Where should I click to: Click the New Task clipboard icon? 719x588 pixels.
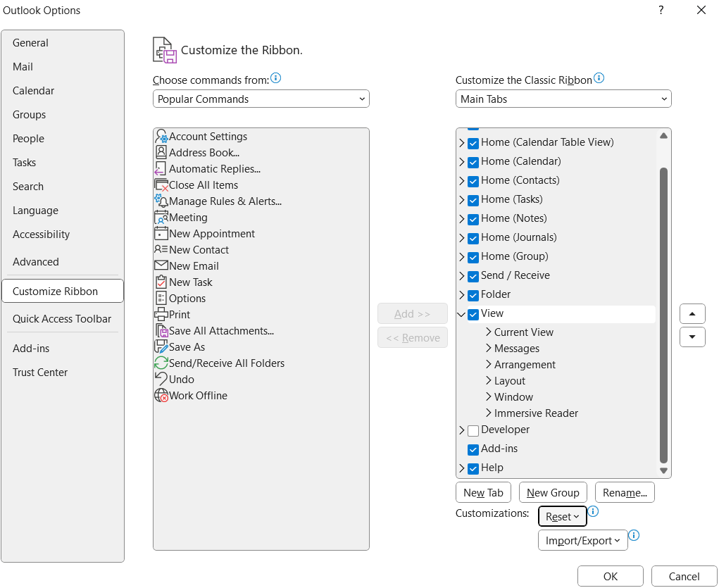click(161, 282)
